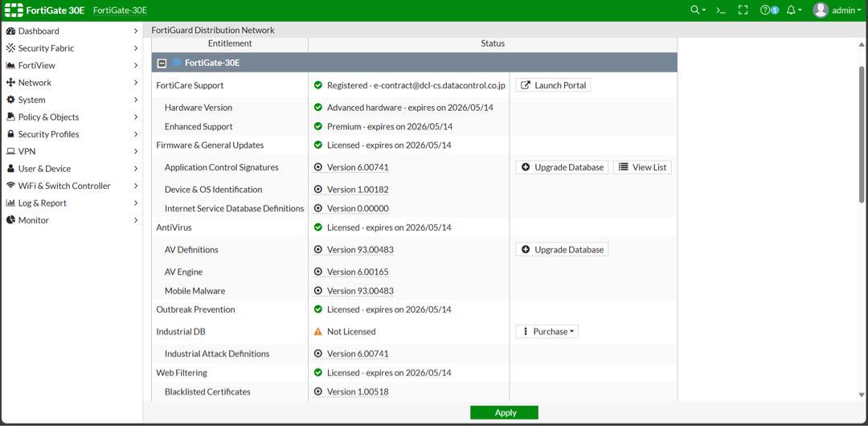This screenshot has height=426, width=868.
Task: Select Version 0.00000 for Internet Service Database
Action: tap(358, 208)
